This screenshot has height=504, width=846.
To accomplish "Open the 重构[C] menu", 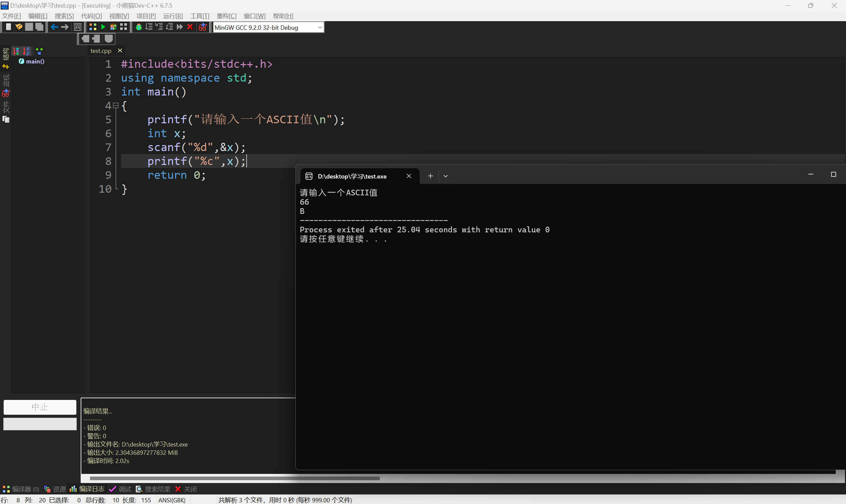I will tap(226, 16).
